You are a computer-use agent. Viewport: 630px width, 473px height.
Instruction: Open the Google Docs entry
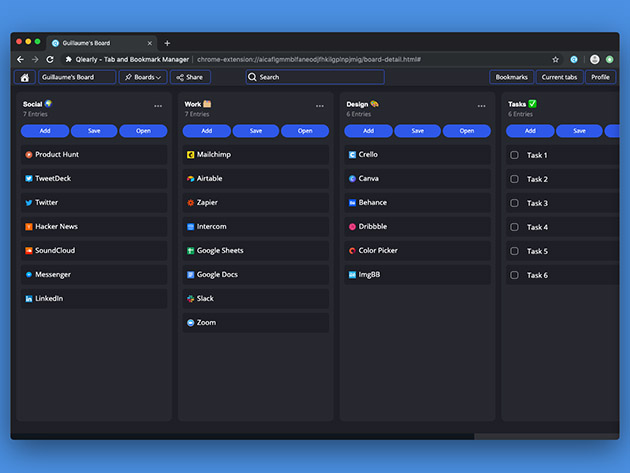(256, 274)
